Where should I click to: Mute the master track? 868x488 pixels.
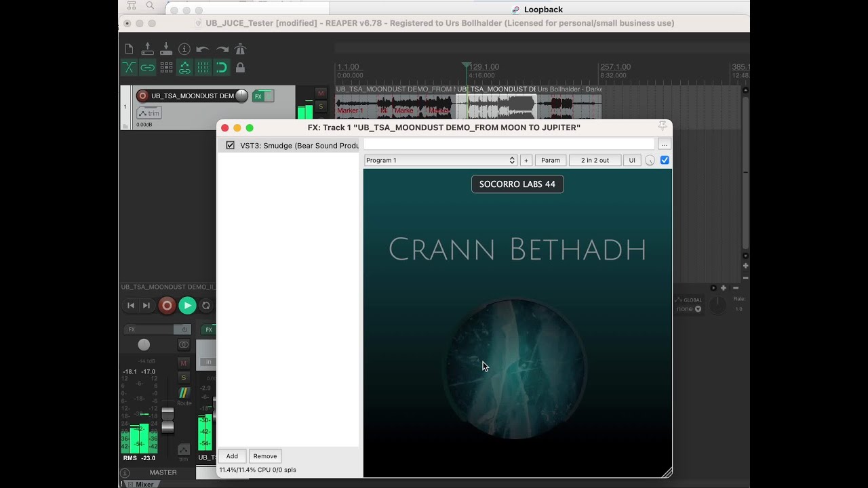pos(184,363)
